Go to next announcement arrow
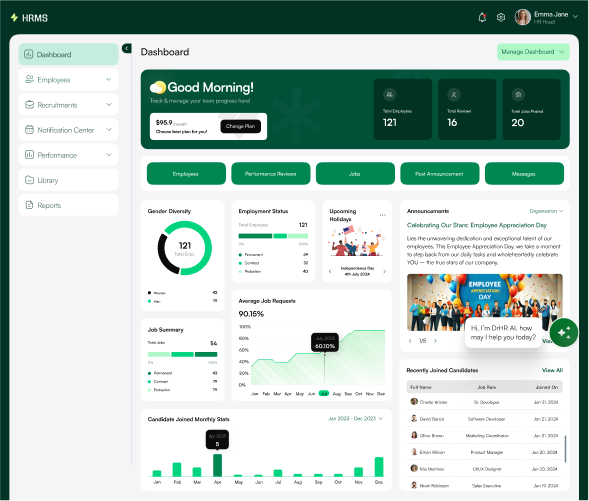589x501 pixels. pyautogui.click(x=435, y=341)
